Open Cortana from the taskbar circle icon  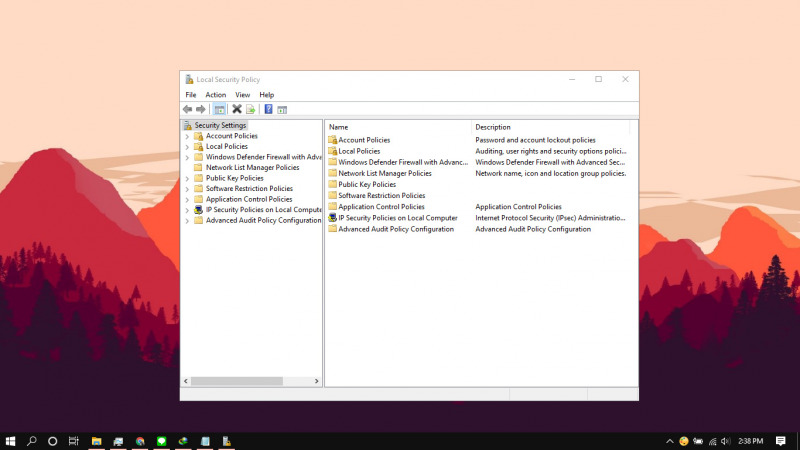coord(53,441)
